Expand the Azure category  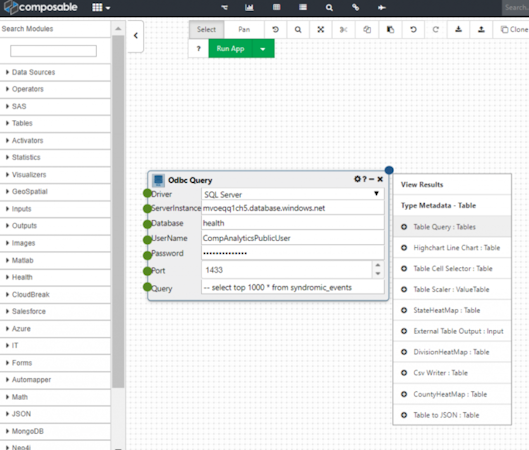point(55,329)
